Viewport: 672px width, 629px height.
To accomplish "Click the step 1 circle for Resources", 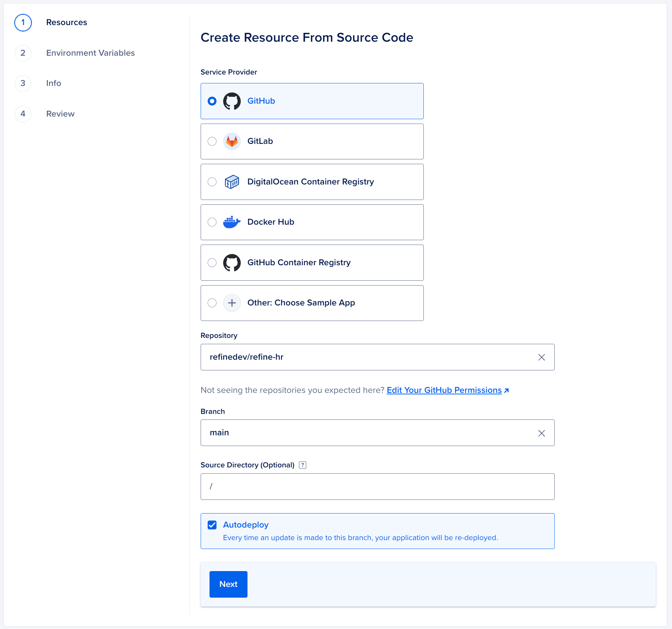I will pos(23,23).
